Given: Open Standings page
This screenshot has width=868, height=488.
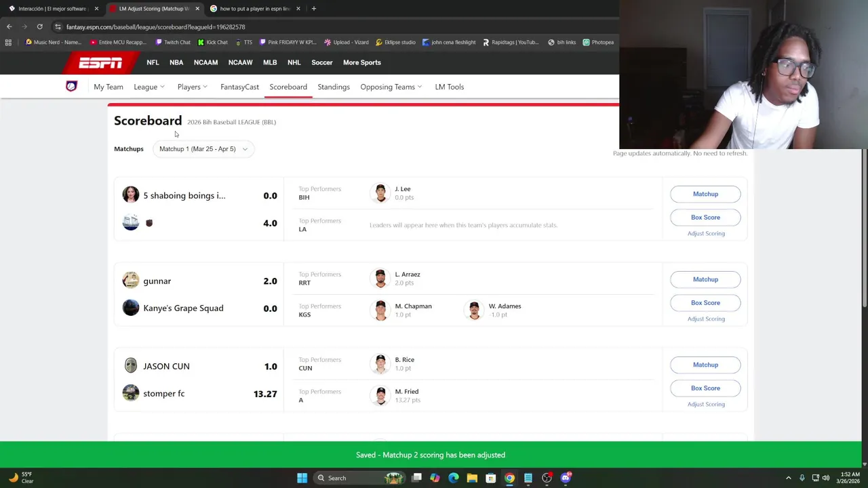Looking at the screenshot, I should click(334, 87).
